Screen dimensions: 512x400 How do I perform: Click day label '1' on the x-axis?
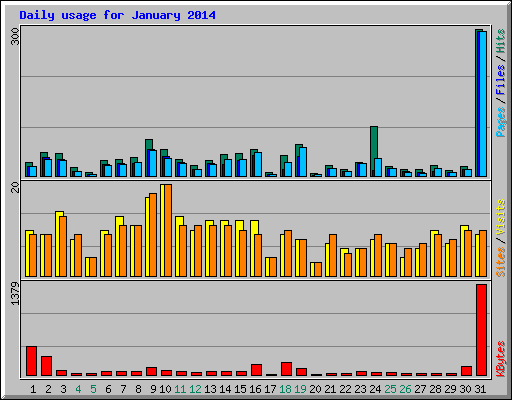tap(33, 389)
